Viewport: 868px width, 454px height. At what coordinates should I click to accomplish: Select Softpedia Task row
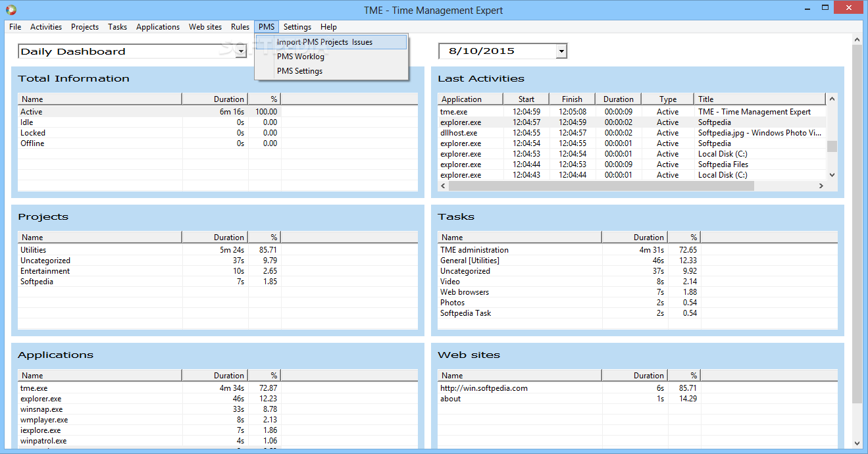point(637,313)
